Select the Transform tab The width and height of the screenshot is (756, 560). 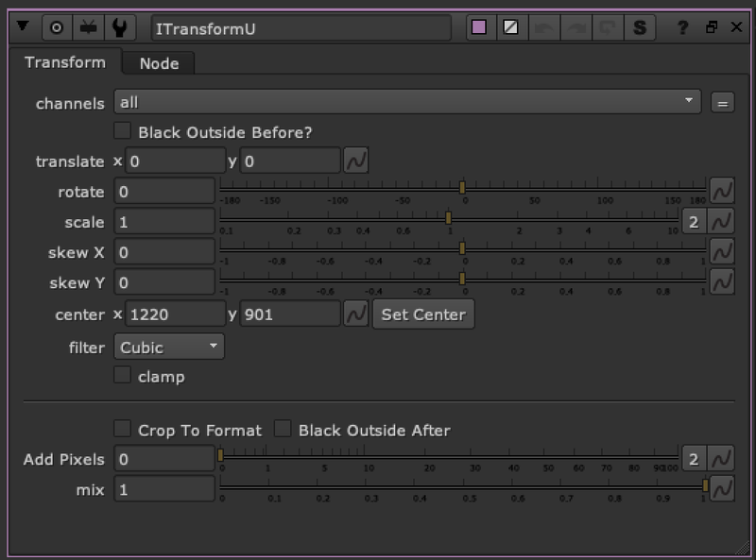65,63
